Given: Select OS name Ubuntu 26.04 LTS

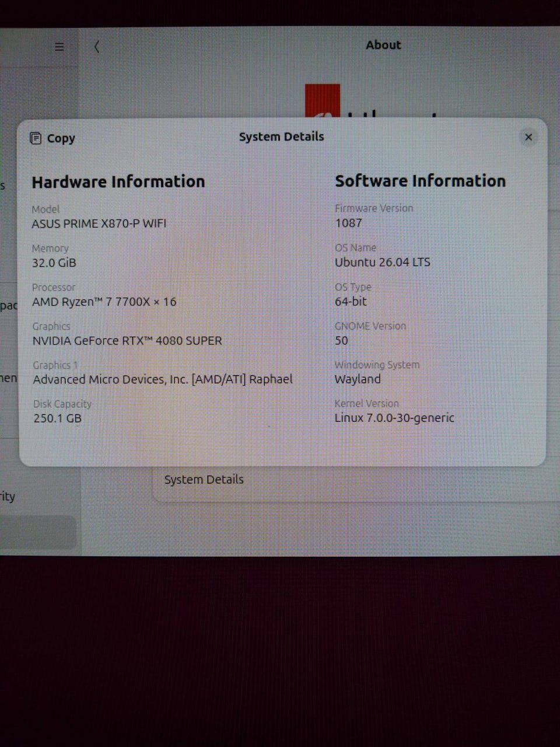Looking at the screenshot, I should (382, 262).
